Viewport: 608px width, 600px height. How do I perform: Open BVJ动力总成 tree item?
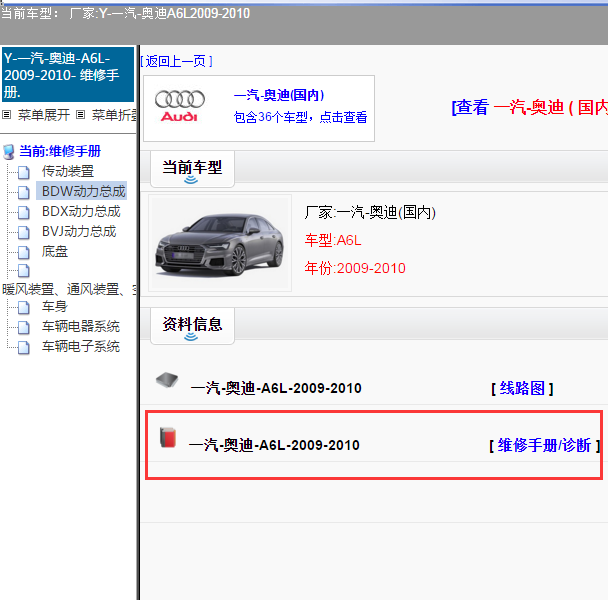79,232
